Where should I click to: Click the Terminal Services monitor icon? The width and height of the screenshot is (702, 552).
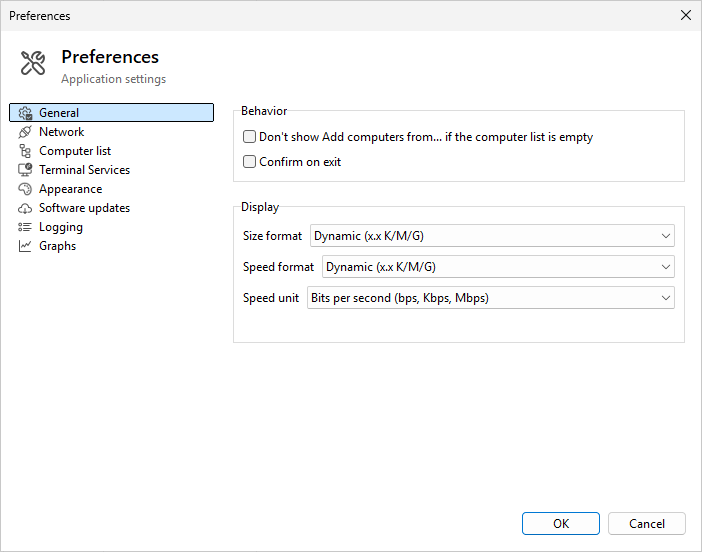(26, 170)
